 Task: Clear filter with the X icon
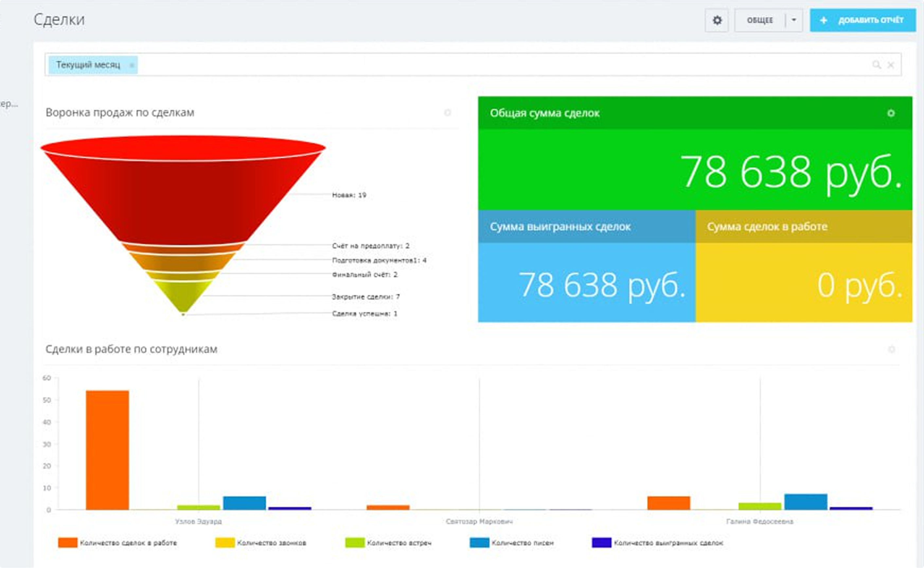(x=891, y=65)
